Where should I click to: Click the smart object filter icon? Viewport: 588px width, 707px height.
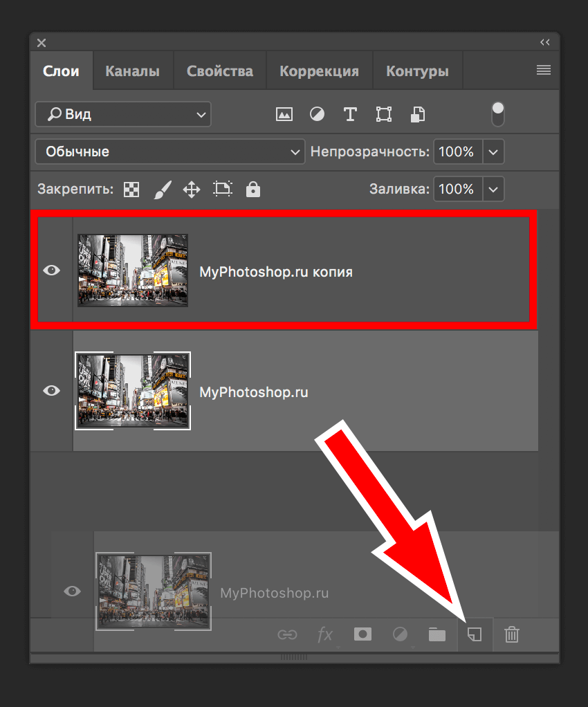click(417, 114)
